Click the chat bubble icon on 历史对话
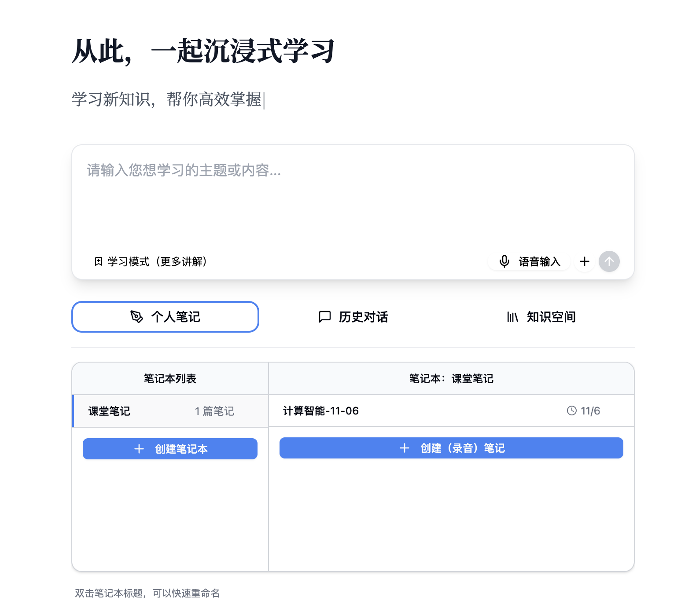 [x=324, y=317]
